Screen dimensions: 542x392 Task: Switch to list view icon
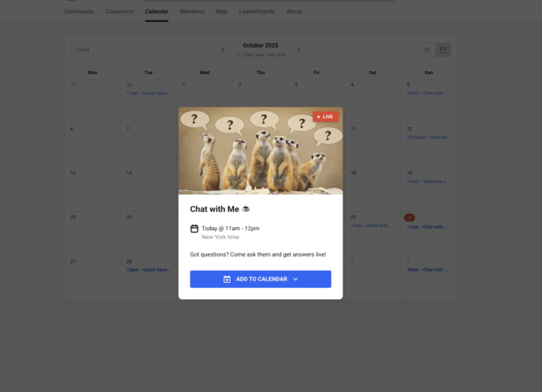click(x=428, y=50)
